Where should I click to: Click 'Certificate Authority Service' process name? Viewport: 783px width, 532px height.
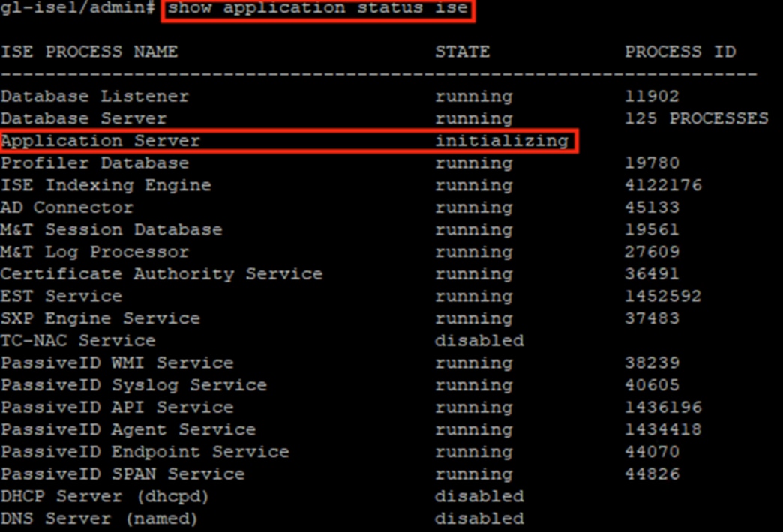[x=162, y=274]
